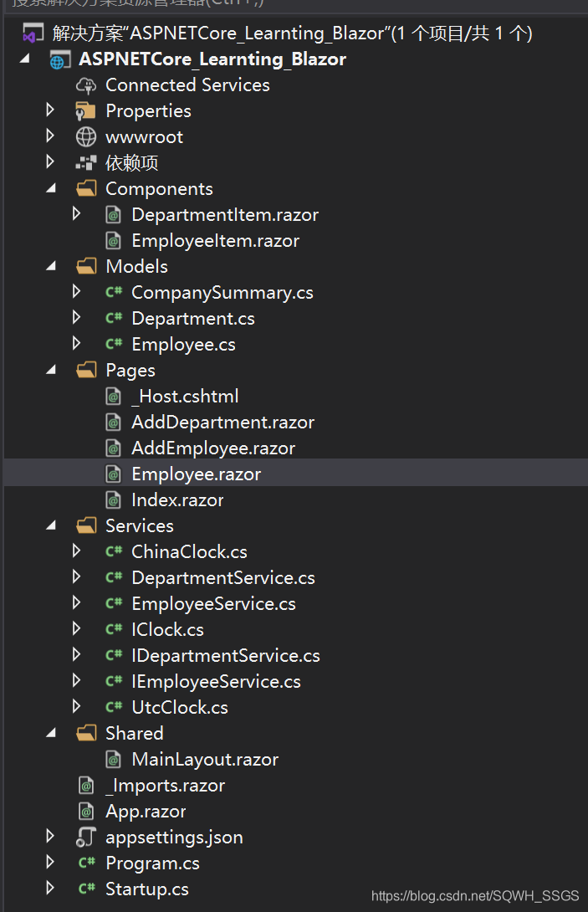Click the Services folder icon
The image size is (588, 912).
point(86,525)
